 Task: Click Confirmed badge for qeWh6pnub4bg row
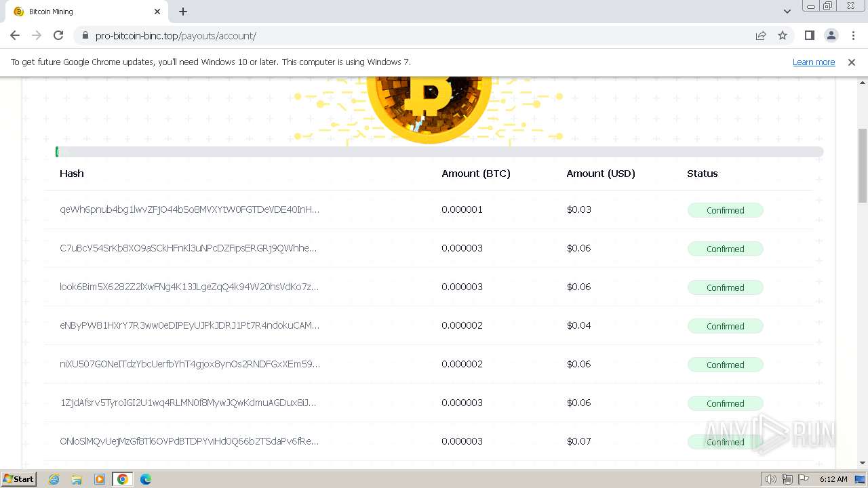726,210
